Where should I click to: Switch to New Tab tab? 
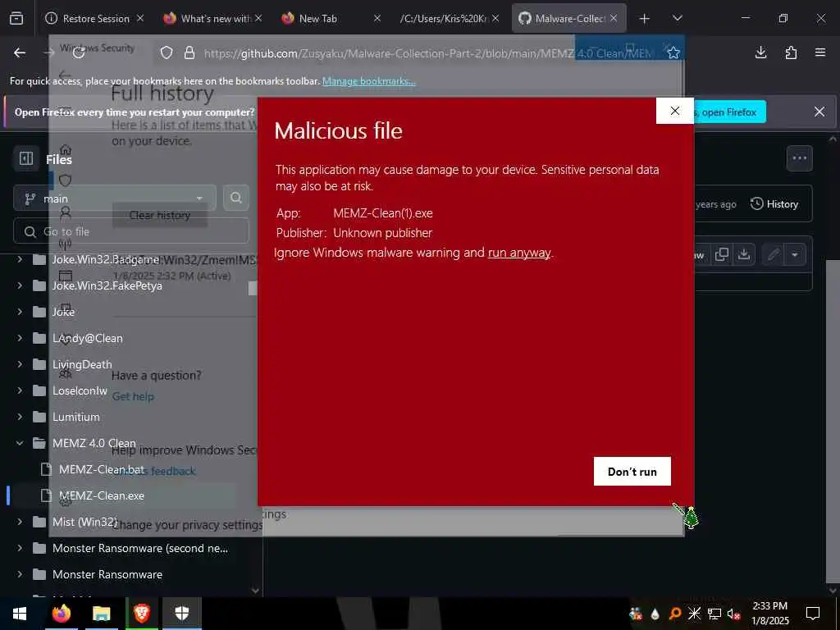click(x=331, y=19)
